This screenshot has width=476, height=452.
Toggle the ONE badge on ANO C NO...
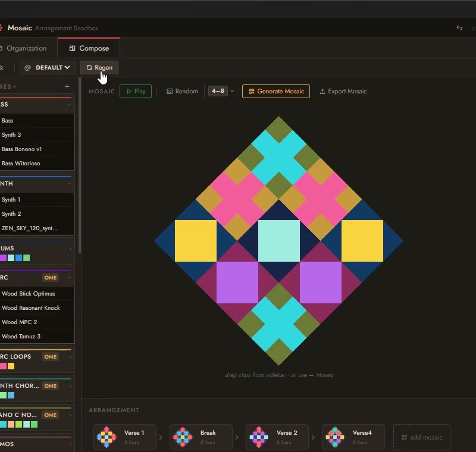pyautogui.click(x=51, y=415)
